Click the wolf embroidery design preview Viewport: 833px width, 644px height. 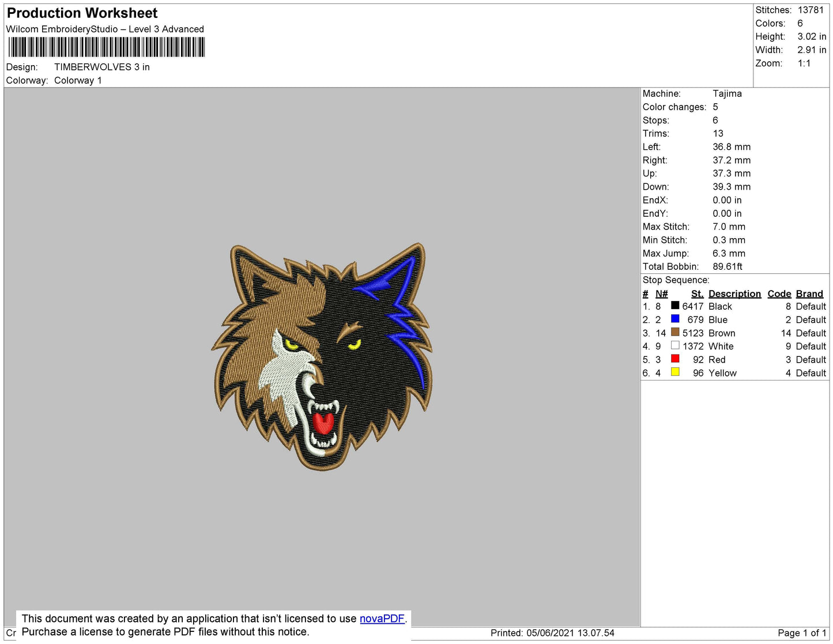322,356
